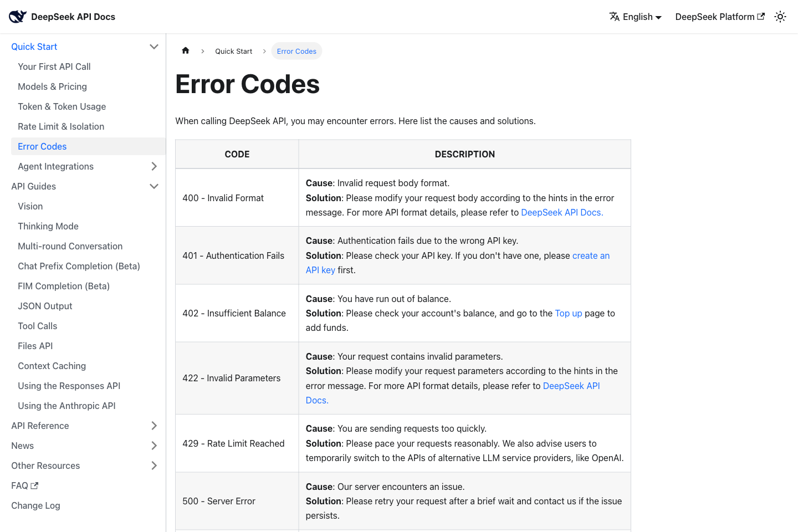Select the Quick Start breadcrumb

point(233,51)
